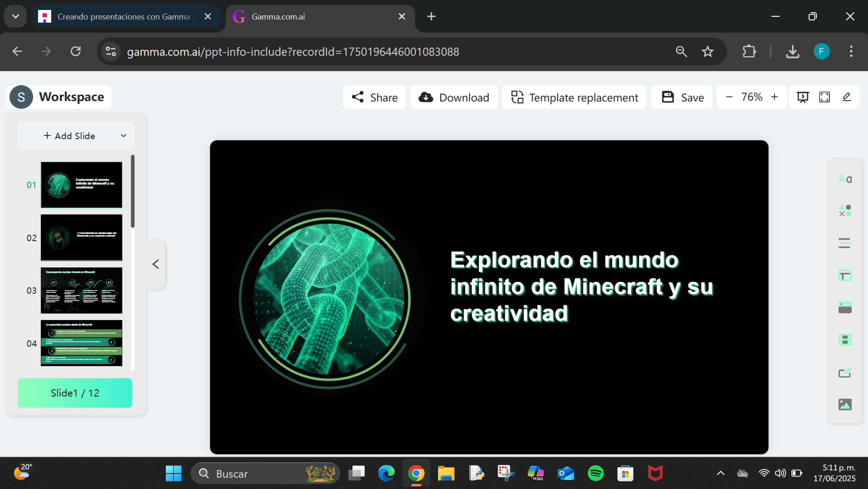Click the slide title text
The width and height of the screenshot is (868, 489).
[582, 287]
